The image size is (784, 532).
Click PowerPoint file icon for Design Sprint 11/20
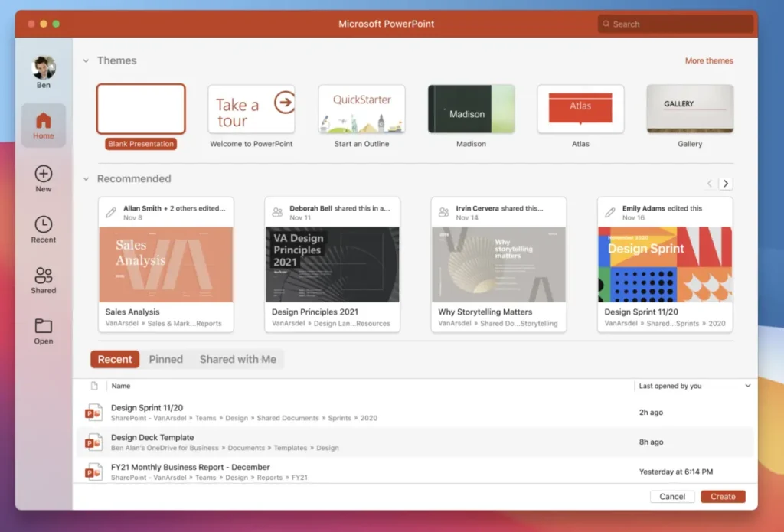[x=93, y=413]
